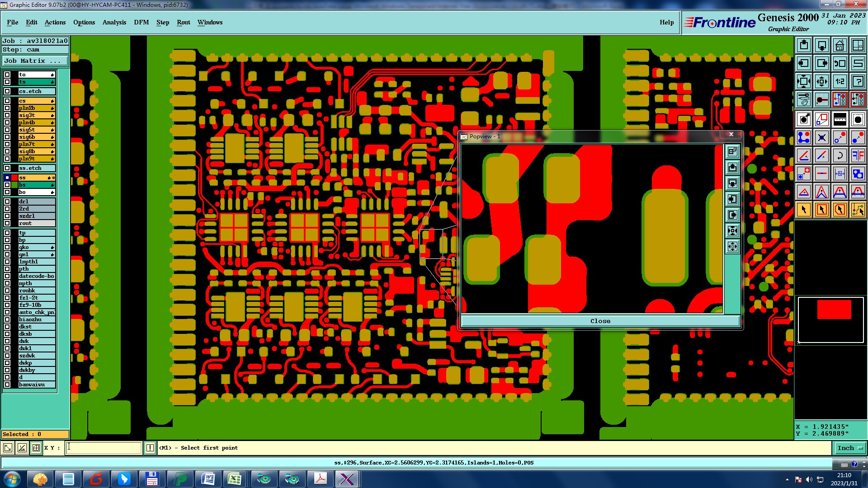Click the mirror flip F icon
Screen dimensions: 868x488
(858, 155)
